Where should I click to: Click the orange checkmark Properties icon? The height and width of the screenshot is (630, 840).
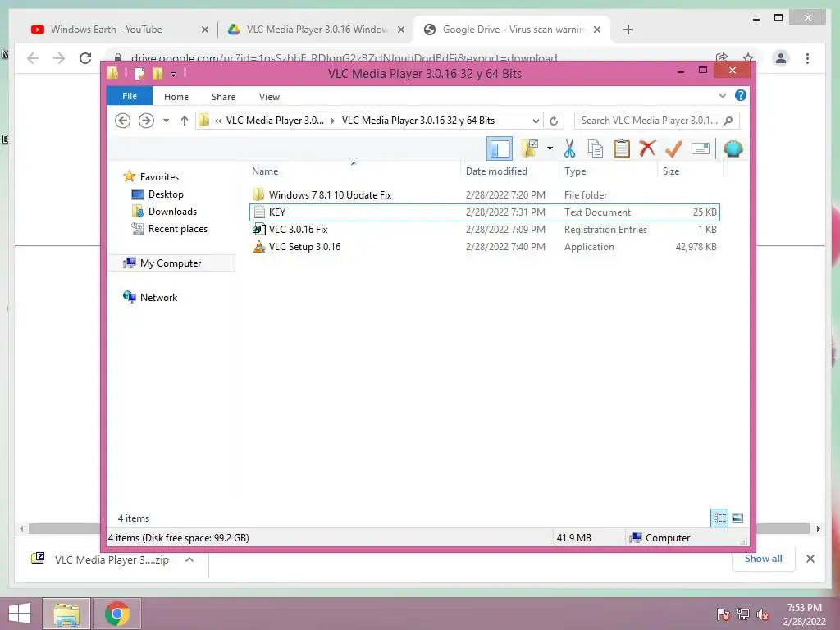coord(673,148)
